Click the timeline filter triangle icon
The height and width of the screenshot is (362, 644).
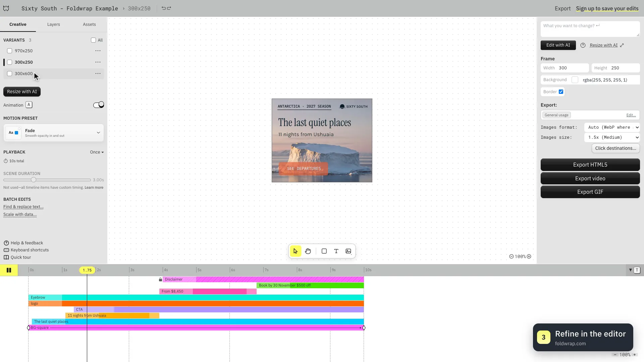[x=630, y=270]
